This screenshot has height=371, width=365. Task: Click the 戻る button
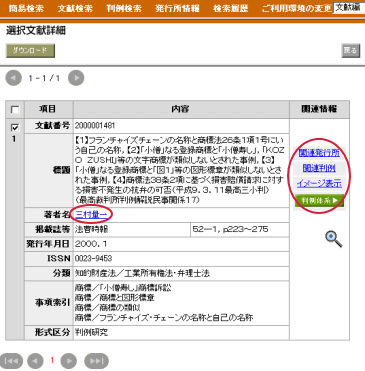pos(351,51)
